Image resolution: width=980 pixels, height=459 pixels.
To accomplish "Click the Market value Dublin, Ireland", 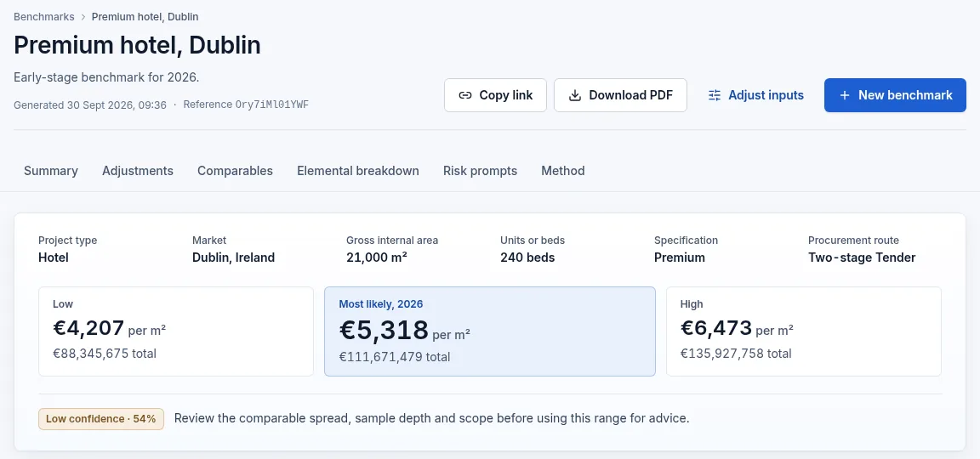I will tap(233, 258).
